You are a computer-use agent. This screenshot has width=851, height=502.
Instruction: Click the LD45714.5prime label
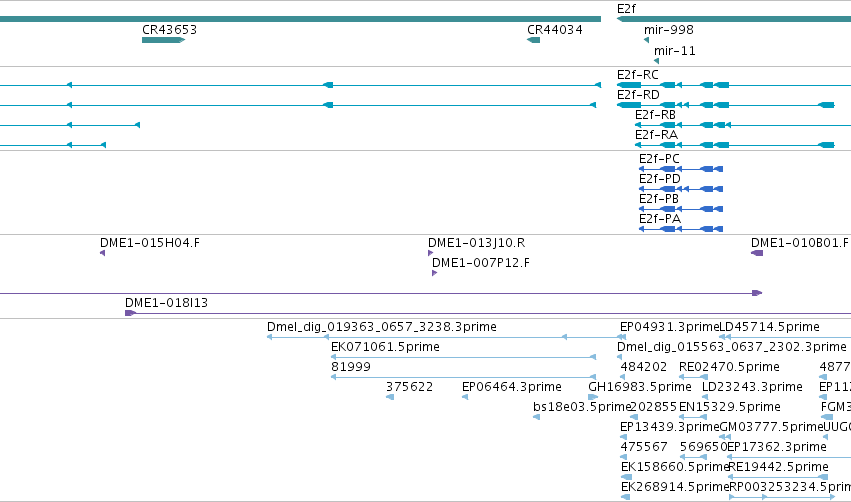[769, 327]
